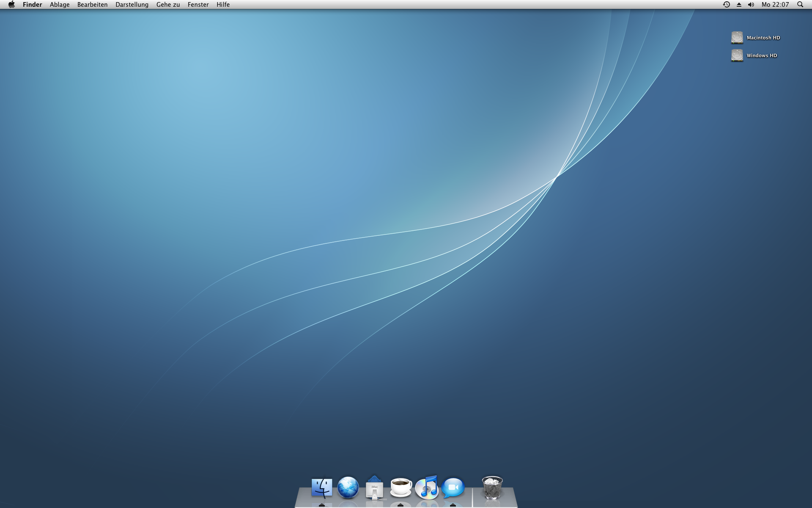Open iChat from the Dock
This screenshot has height=508, width=812.
[453, 488]
